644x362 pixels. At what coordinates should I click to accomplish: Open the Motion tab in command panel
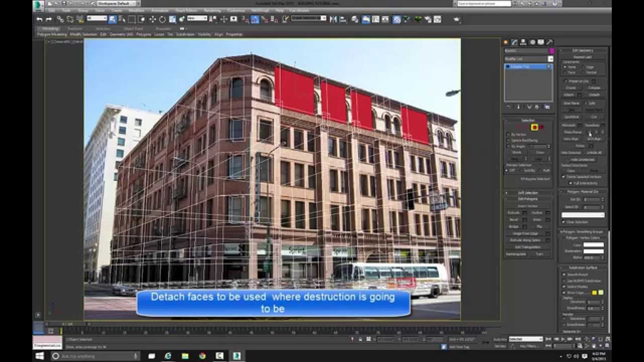click(x=532, y=42)
